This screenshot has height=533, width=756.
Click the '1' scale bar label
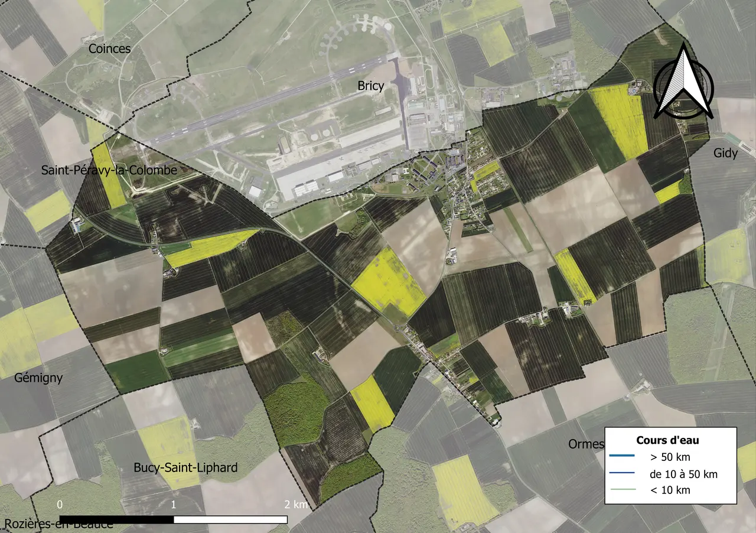click(x=174, y=505)
